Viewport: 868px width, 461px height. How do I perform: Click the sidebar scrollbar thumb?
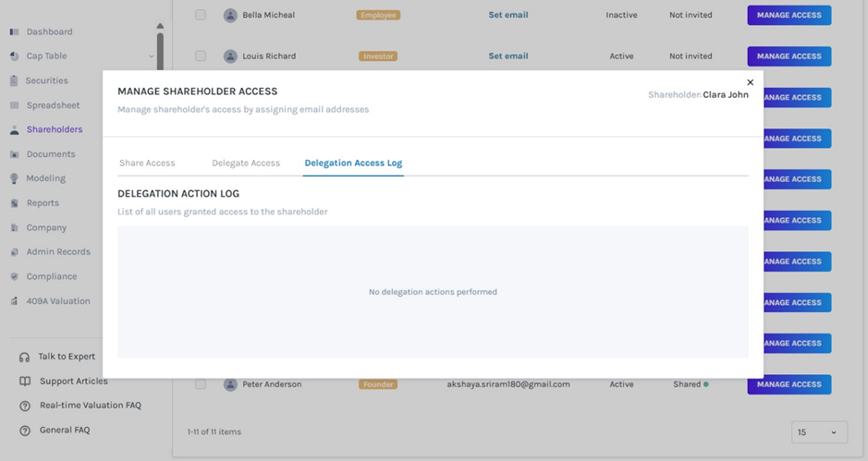(x=160, y=51)
